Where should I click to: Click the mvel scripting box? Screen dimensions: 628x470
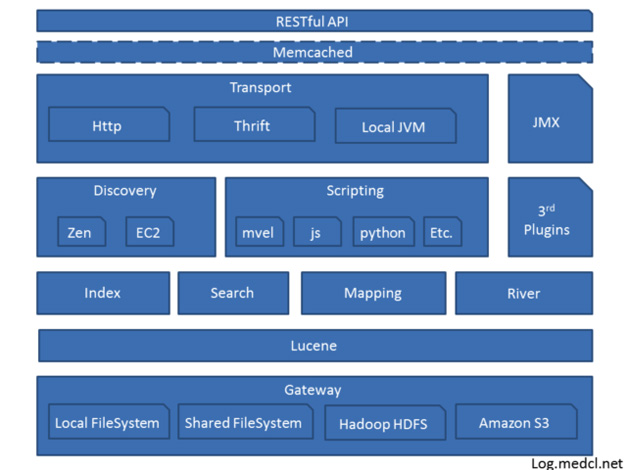coord(259,233)
